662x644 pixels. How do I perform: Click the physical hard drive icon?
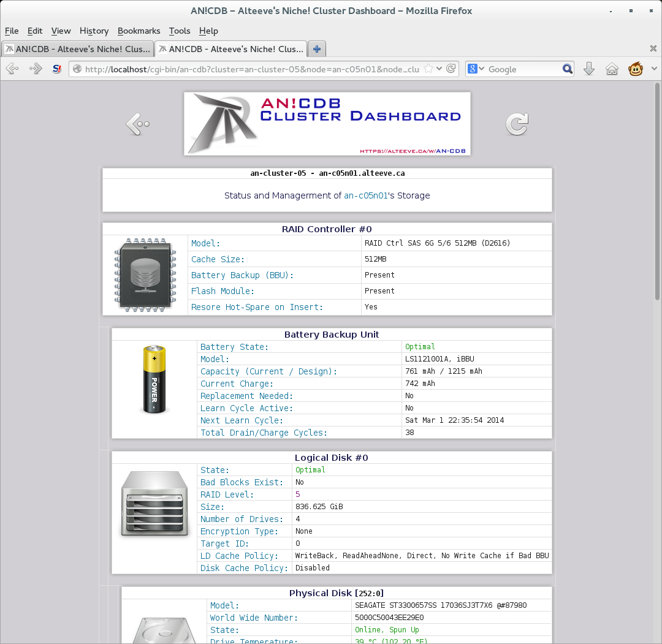pos(165,630)
